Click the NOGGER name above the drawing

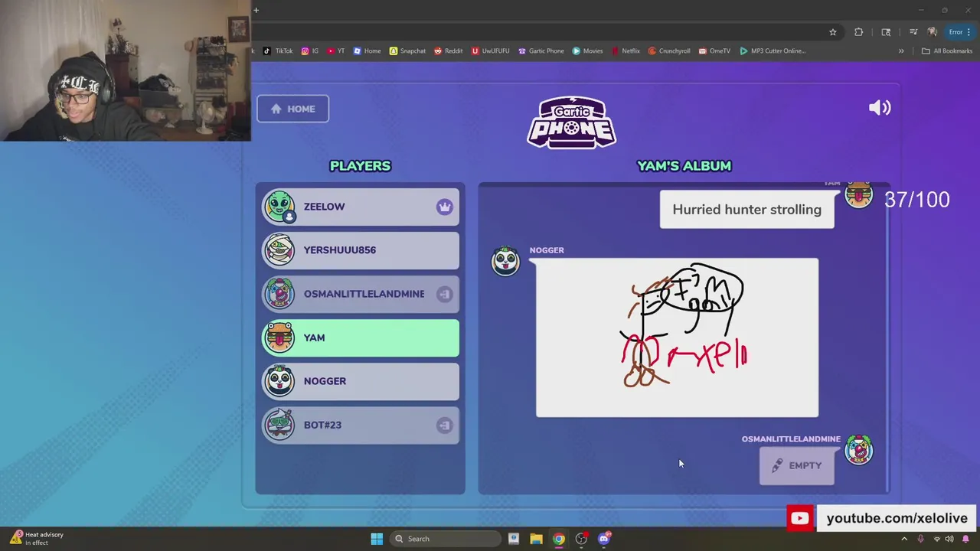[547, 250]
